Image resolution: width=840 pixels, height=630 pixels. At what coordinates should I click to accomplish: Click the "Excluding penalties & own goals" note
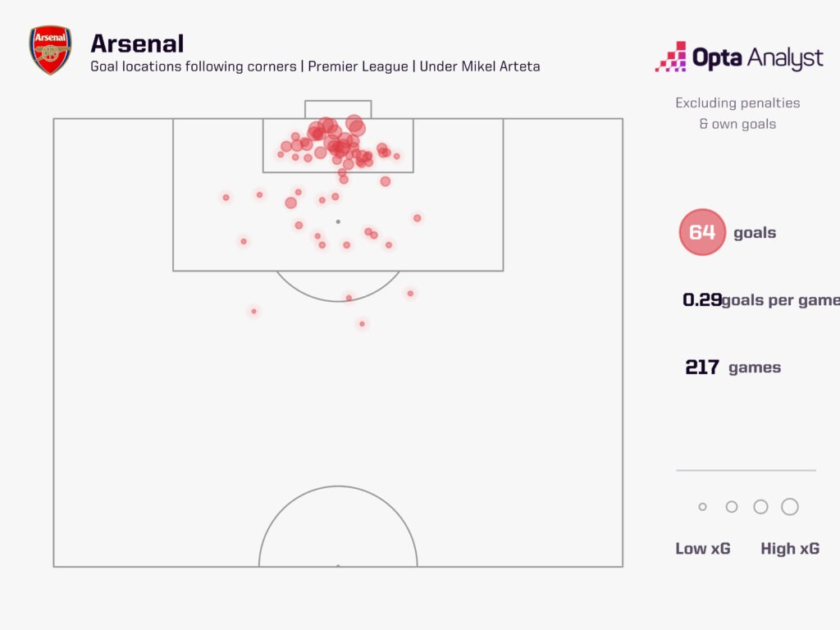point(737,113)
